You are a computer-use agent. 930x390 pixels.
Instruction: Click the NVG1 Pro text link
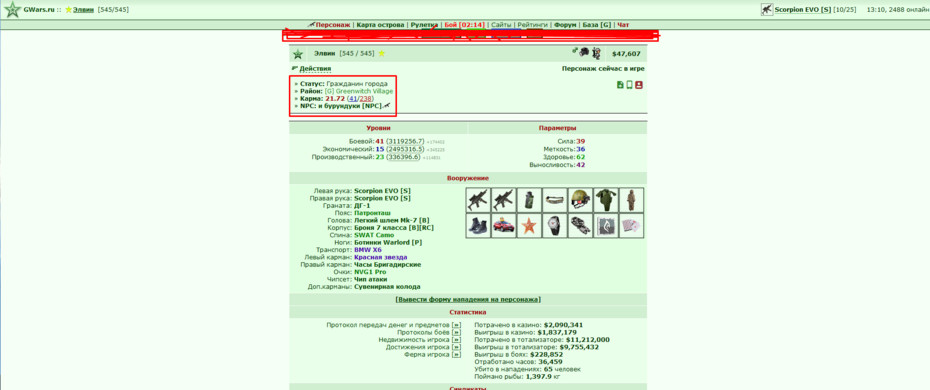point(370,272)
